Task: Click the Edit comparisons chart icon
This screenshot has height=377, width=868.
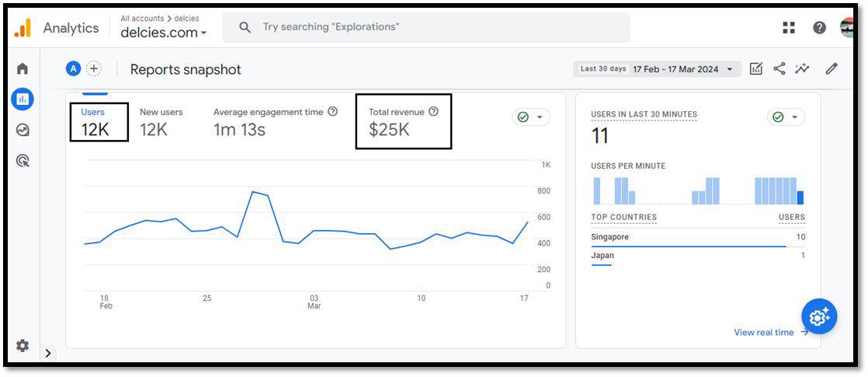Action: pyautogui.click(x=756, y=69)
